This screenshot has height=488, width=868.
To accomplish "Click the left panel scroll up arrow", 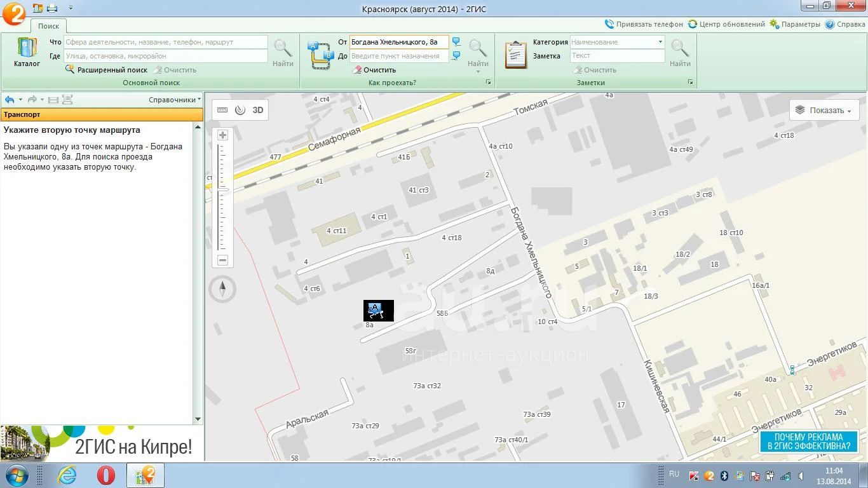I will point(198,127).
